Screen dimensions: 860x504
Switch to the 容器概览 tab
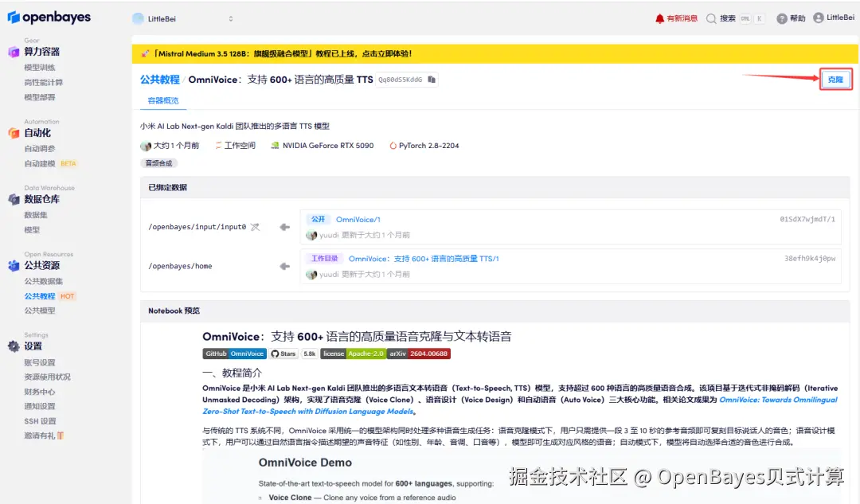coord(163,101)
